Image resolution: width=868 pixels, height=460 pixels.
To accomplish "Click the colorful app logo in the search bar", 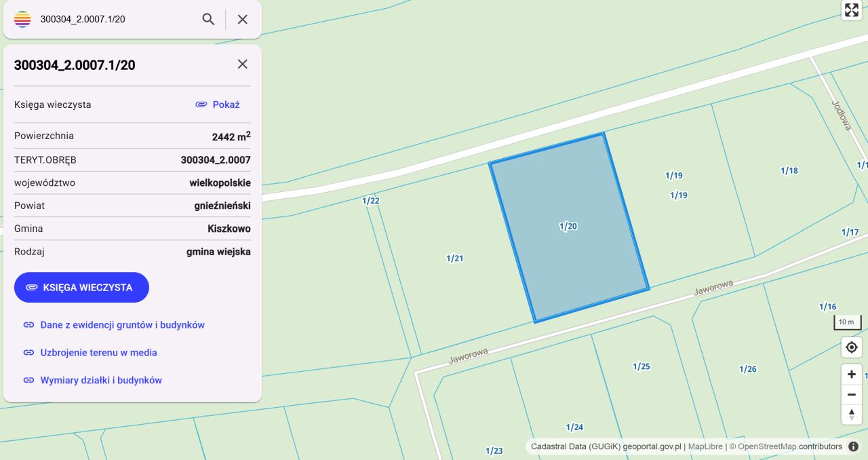I will tap(22, 19).
